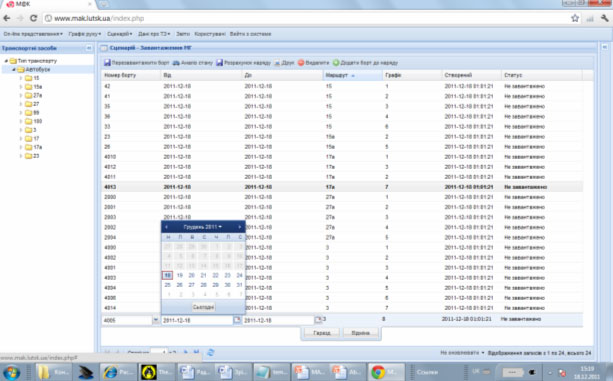This screenshot has height=381, width=613.
Task: Click the green Add board icon
Action: pyautogui.click(x=336, y=63)
